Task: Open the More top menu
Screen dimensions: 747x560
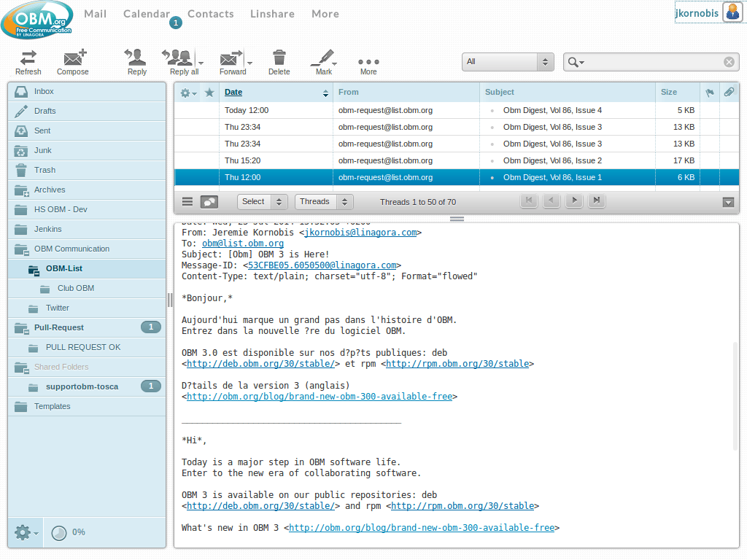Action: [325, 14]
